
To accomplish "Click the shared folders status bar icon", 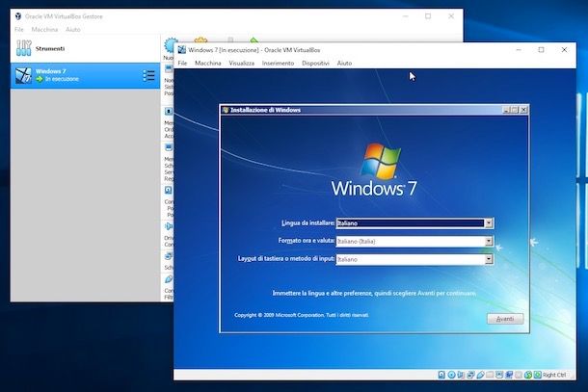I will click(x=490, y=375).
